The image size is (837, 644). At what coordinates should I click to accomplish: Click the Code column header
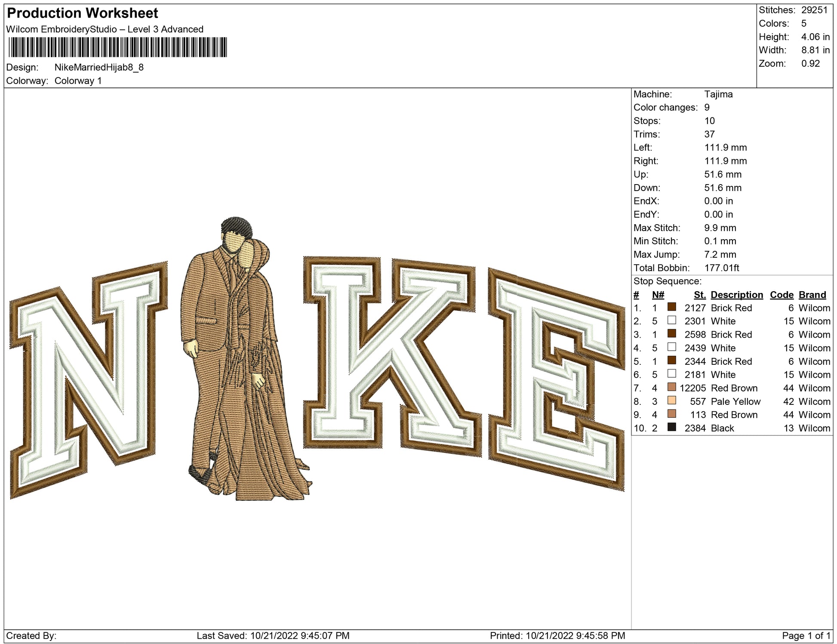pos(781,295)
